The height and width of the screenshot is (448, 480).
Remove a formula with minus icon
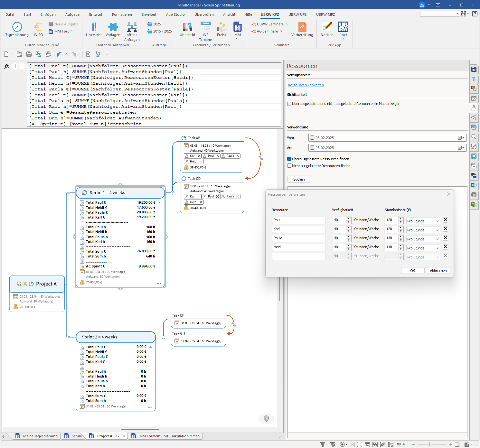pyautogui.click(x=22, y=66)
